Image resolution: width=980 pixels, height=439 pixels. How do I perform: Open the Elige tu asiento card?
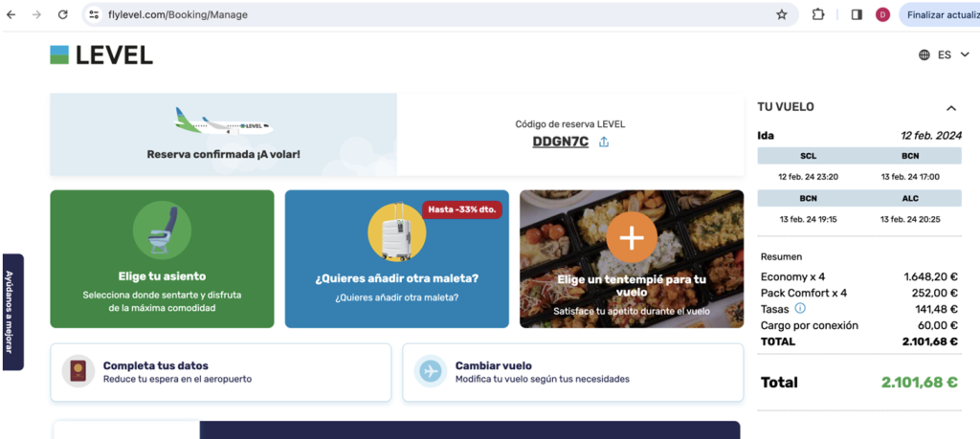tap(162, 258)
